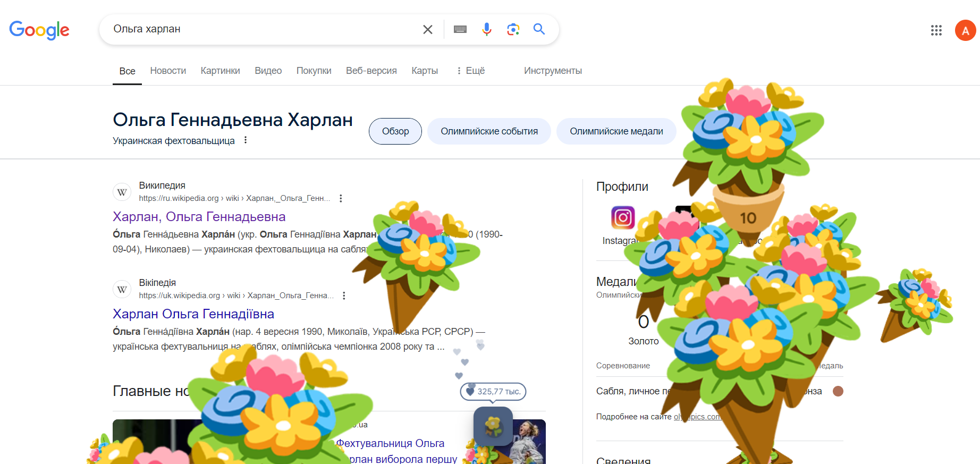Select the Олимпийские события chip
The height and width of the screenshot is (464, 980).
click(489, 131)
